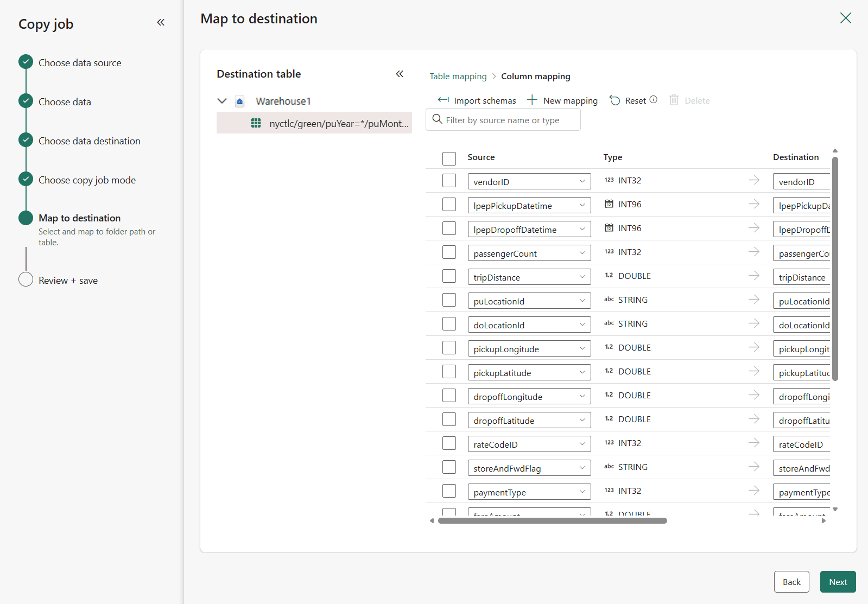Click the Warehouse1 warehouse icon

pos(239,101)
